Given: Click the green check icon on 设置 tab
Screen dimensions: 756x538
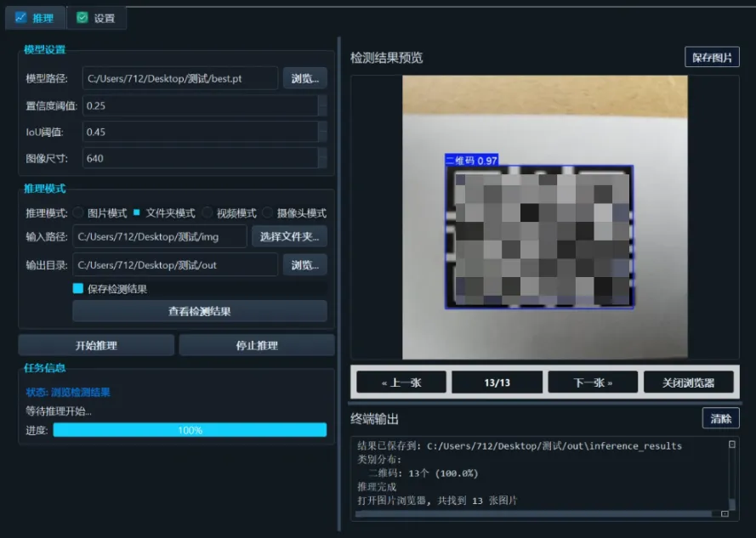Looking at the screenshot, I should coord(82,18).
